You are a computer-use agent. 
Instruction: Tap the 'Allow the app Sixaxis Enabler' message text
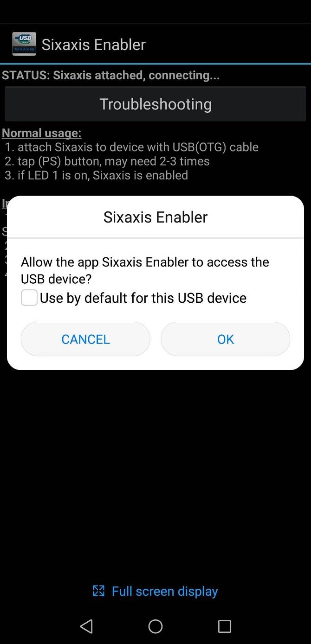(145, 270)
